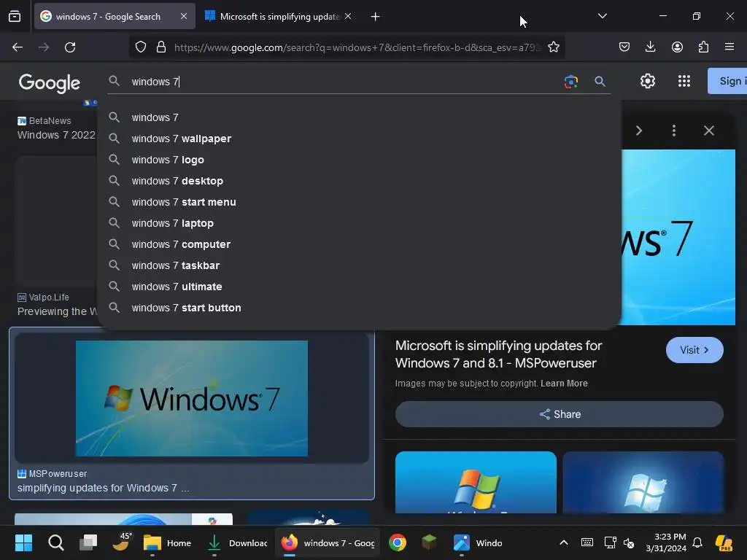Select suggestion windows 7 wallpaper

click(359, 139)
